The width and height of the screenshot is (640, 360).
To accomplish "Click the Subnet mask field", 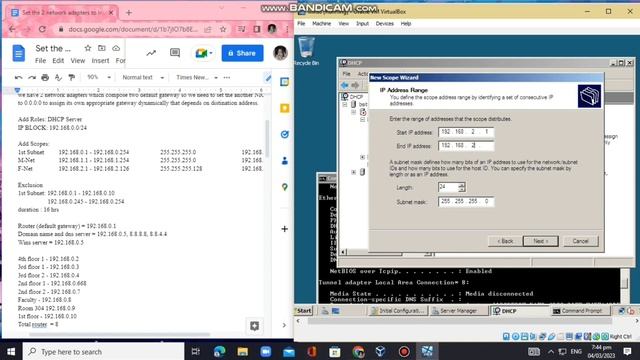I will (466, 201).
